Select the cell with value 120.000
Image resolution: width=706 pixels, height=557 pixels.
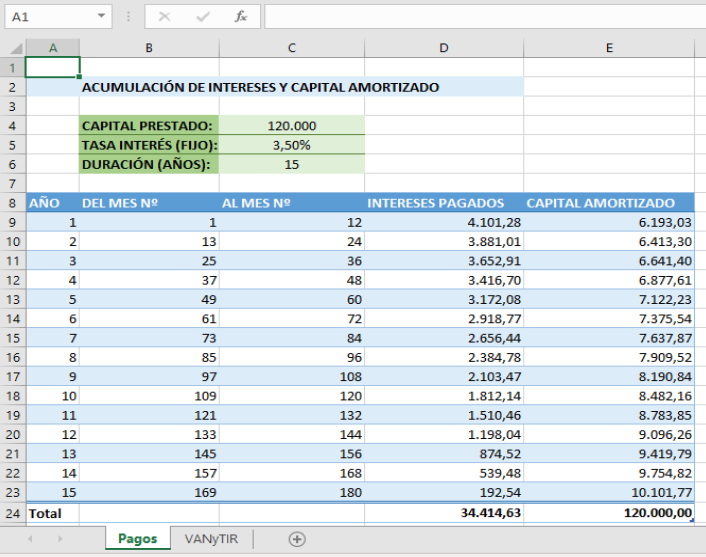(x=292, y=126)
